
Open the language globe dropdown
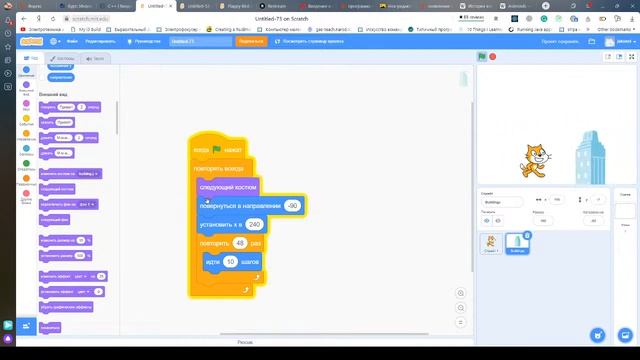tap(55, 41)
